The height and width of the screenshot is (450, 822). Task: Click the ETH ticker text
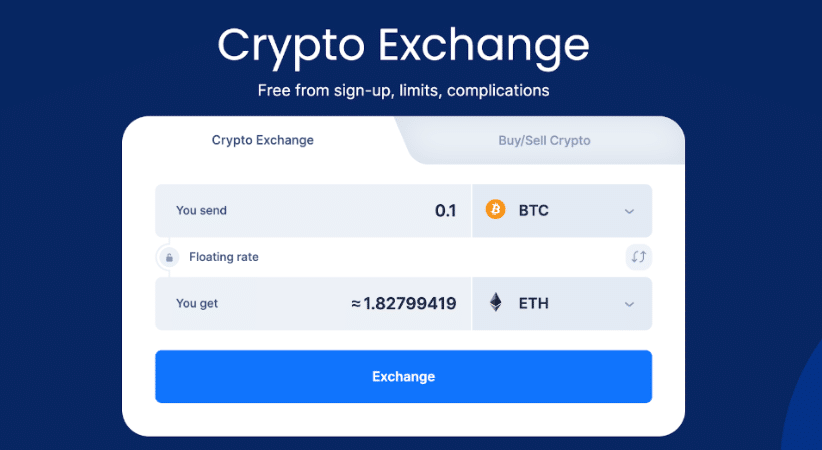pos(533,303)
